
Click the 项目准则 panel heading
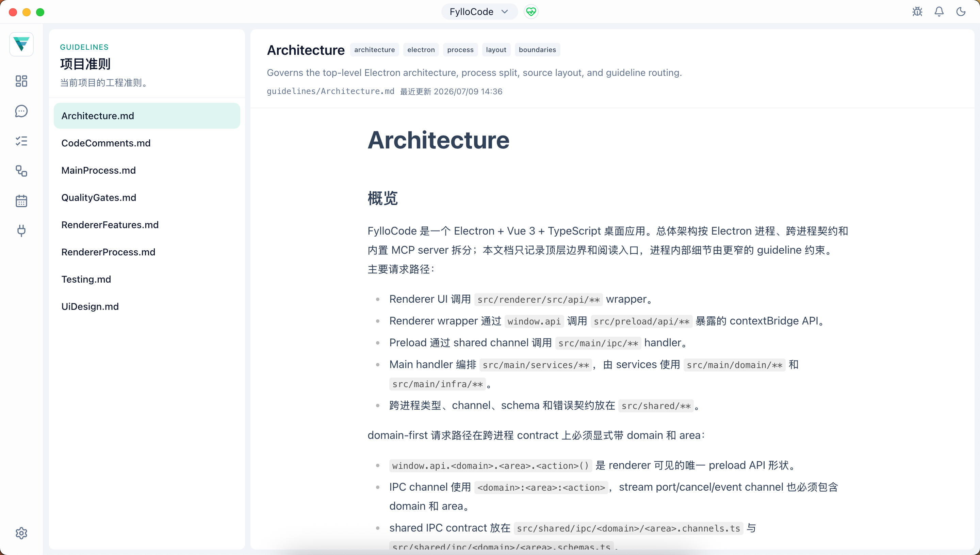(85, 64)
